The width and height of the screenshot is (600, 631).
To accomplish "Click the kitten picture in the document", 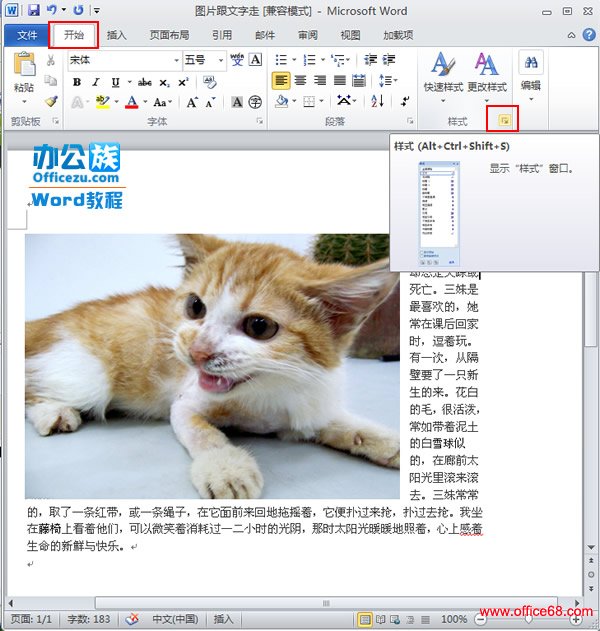I will 212,365.
